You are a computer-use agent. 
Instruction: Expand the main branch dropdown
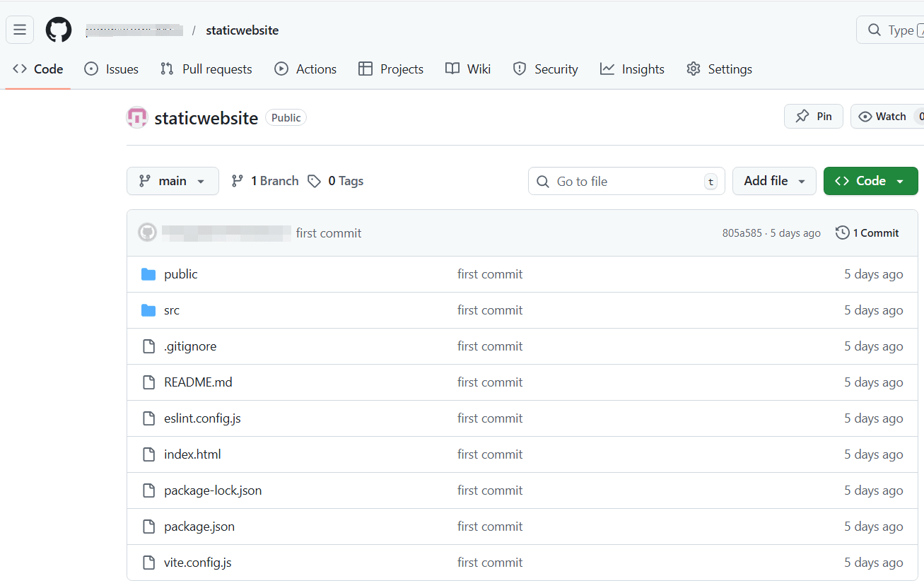[x=172, y=181]
